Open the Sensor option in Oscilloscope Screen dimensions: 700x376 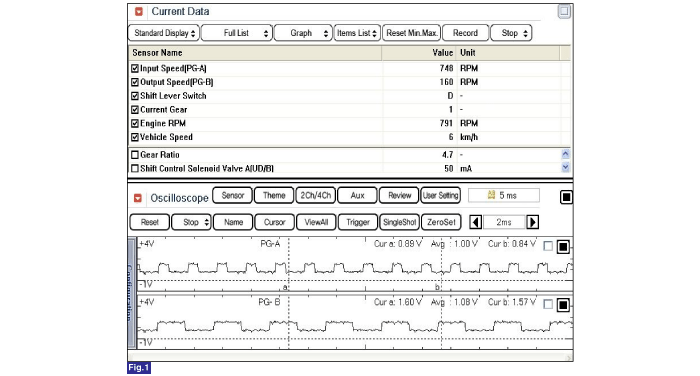pos(233,195)
